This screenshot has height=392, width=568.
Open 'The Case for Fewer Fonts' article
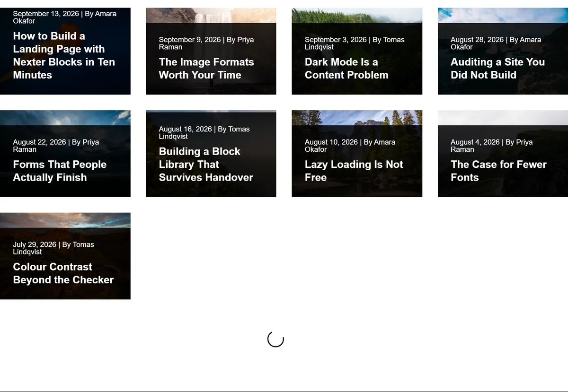(x=498, y=171)
